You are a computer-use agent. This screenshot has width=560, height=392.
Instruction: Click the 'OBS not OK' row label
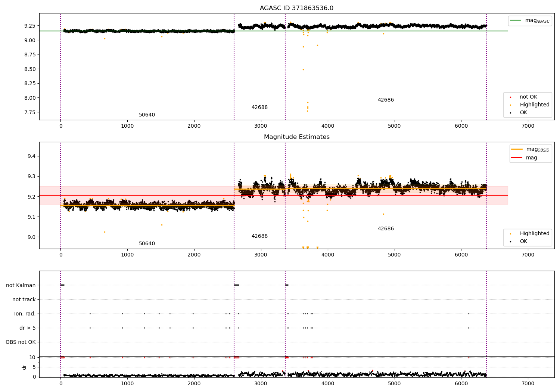[21, 342]
